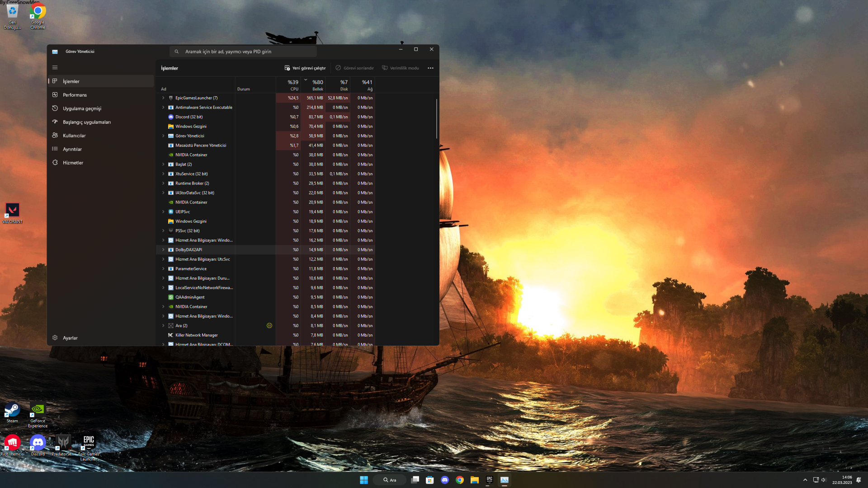Expand the Ara process group
The image size is (868, 488).
[x=163, y=326]
